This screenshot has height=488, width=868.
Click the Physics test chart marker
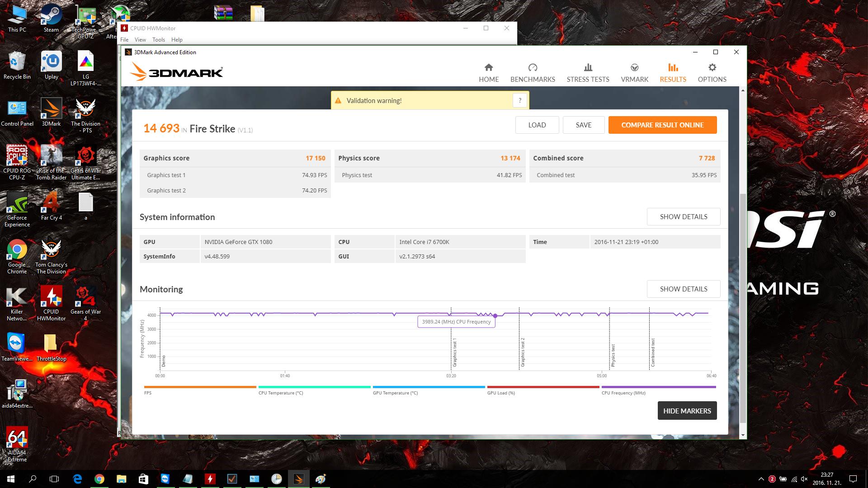[613, 355]
